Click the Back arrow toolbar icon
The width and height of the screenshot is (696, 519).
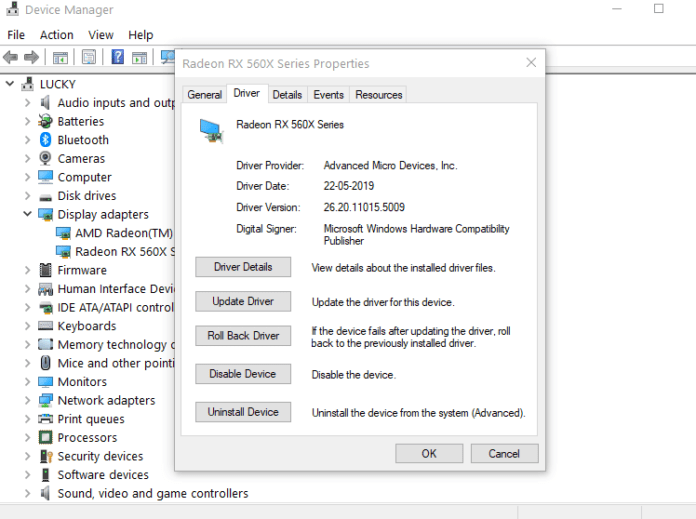[x=10, y=57]
